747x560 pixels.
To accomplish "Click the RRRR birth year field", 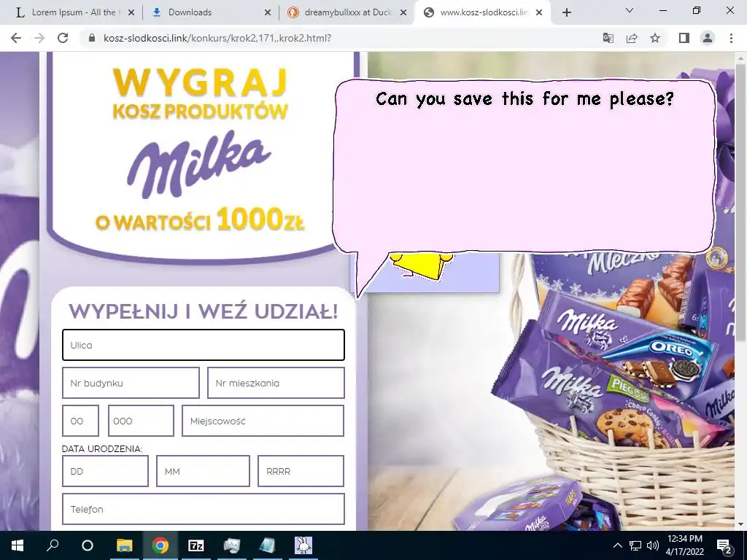I will pyautogui.click(x=301, y=472).
